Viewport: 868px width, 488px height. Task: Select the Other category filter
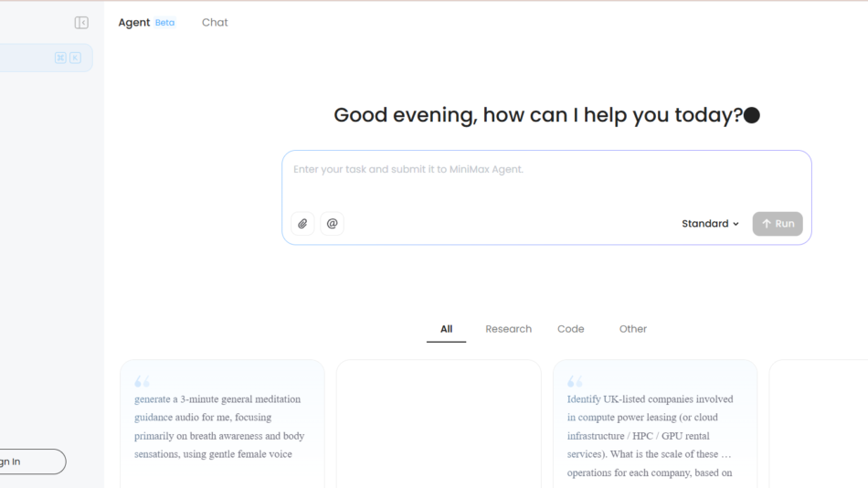pos(632,329)
